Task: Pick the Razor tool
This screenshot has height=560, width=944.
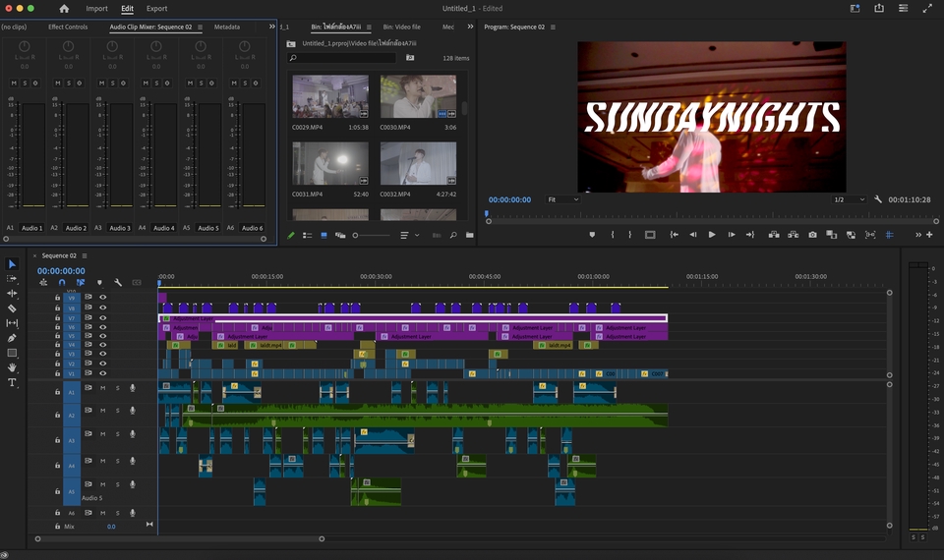Action: [x=12, y=308]
